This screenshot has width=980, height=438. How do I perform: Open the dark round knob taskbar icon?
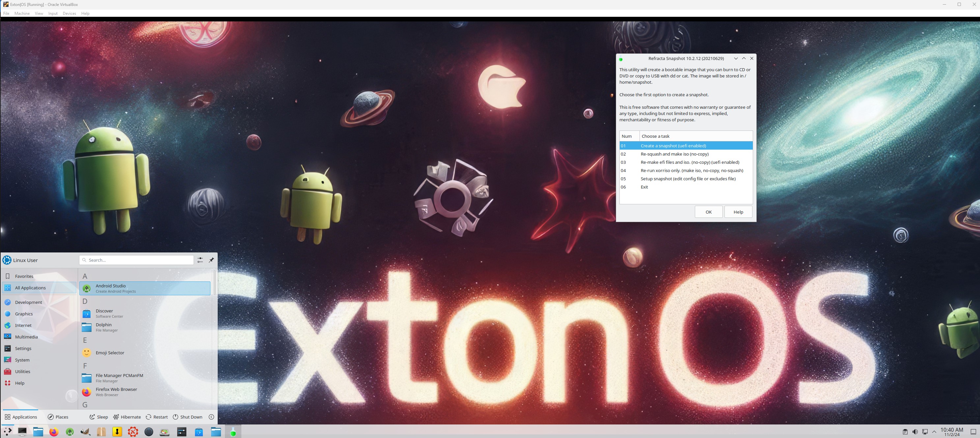click(149, 431)
